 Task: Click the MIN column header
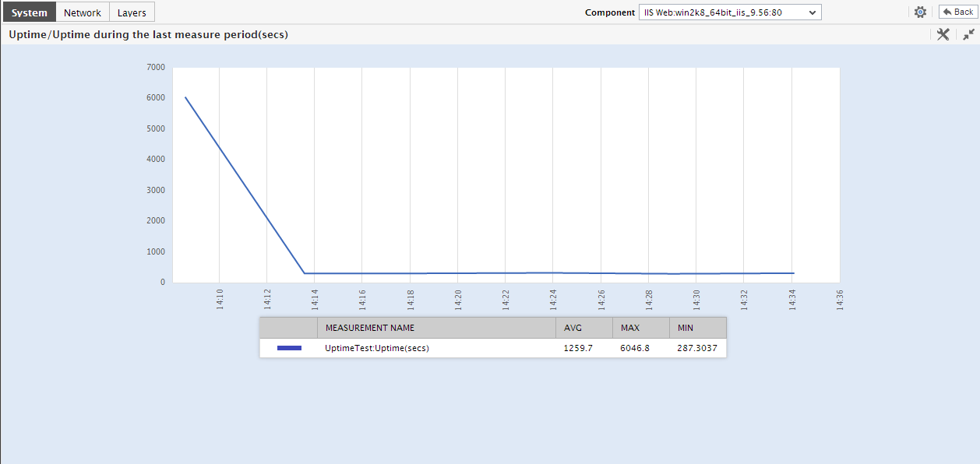click(x=698, y=328)
